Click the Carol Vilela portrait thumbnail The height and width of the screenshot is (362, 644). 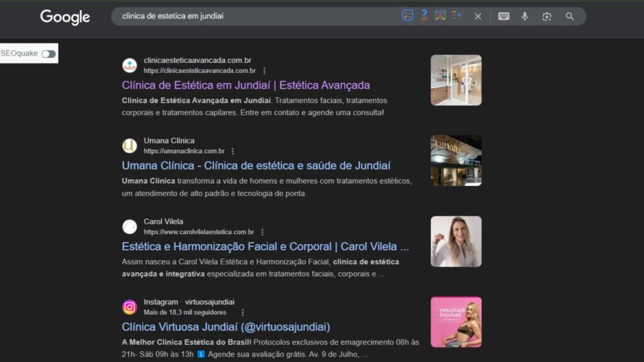[x=456, y=241]
